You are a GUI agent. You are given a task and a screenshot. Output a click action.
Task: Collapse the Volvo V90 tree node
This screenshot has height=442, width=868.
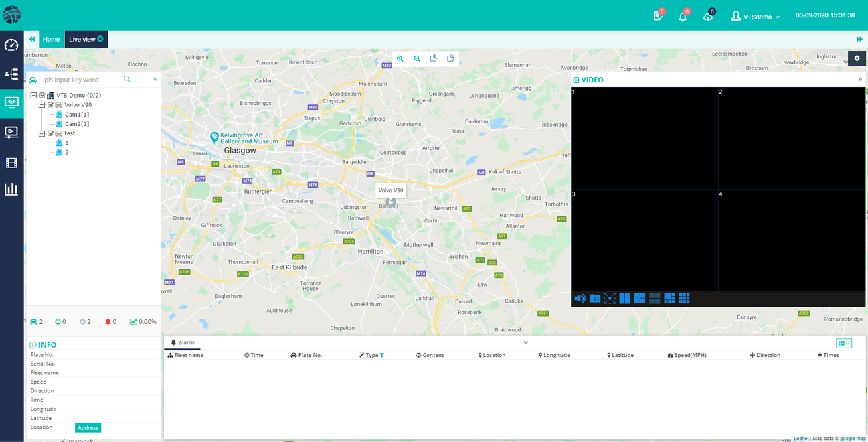point(41,105)
